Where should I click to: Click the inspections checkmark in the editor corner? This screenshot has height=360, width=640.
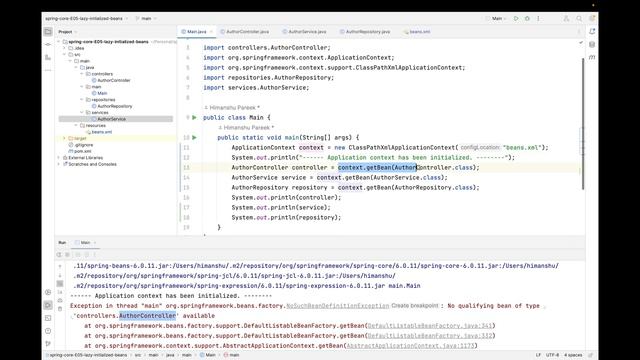(581, 42)
